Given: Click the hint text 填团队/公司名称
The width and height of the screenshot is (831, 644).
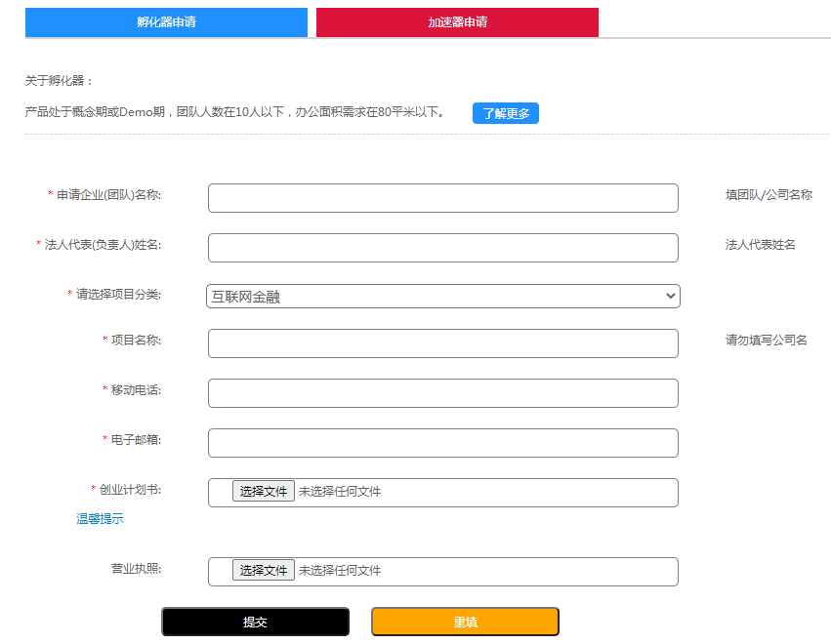Looking at the screenshot, I should 769,195.
